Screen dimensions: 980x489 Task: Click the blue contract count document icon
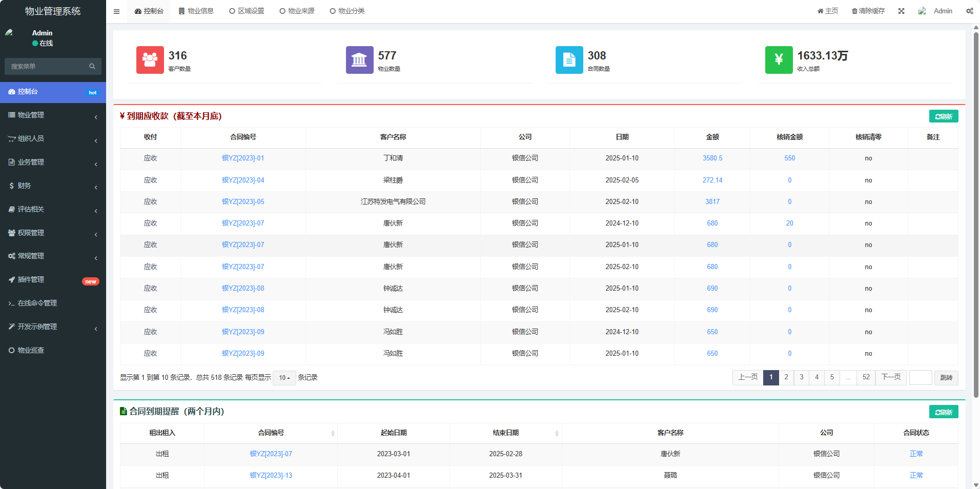[569, 60]
